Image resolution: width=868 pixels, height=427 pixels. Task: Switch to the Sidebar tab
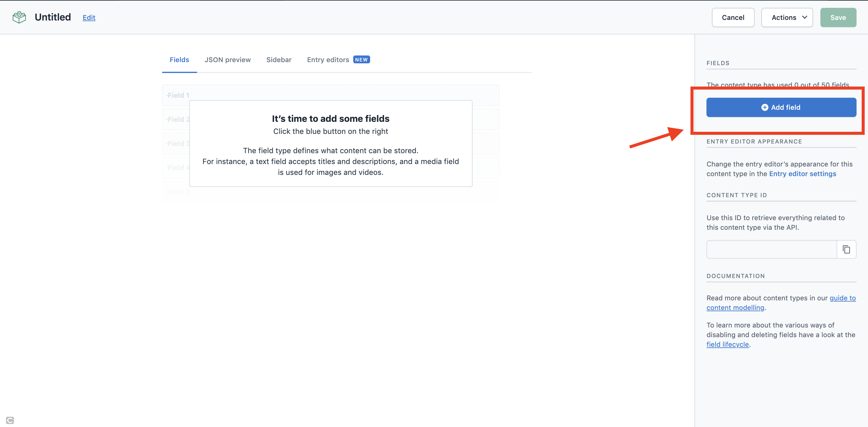pos(279,60)
